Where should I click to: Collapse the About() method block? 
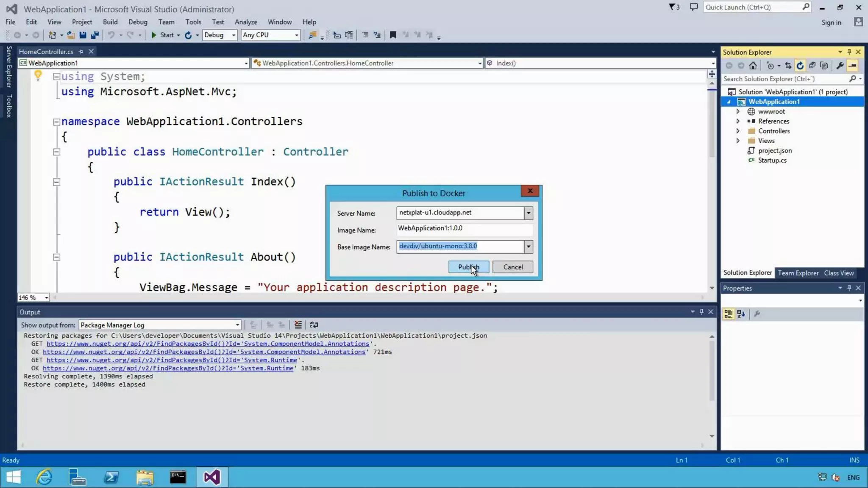(56, 258)
